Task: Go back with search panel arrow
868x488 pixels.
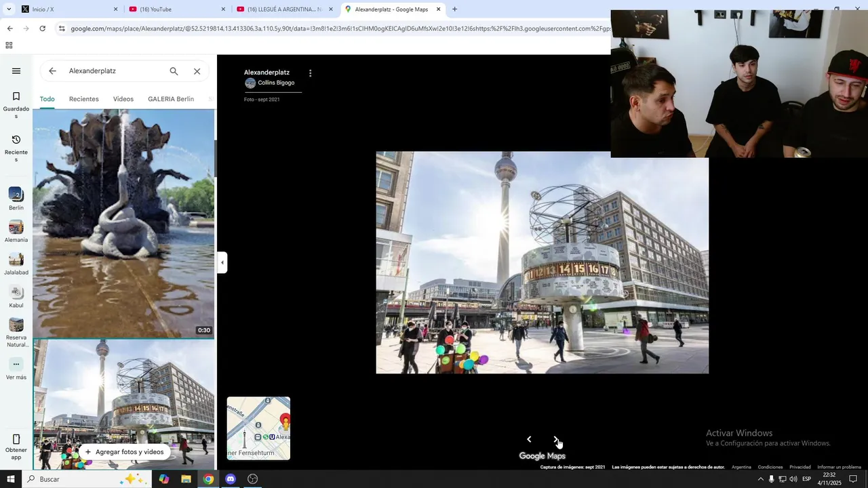Action: coord(52,71)
